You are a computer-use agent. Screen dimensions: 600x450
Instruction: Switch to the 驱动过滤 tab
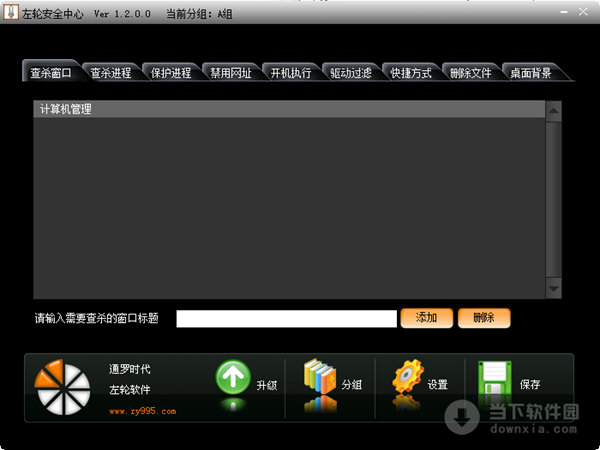351,72
